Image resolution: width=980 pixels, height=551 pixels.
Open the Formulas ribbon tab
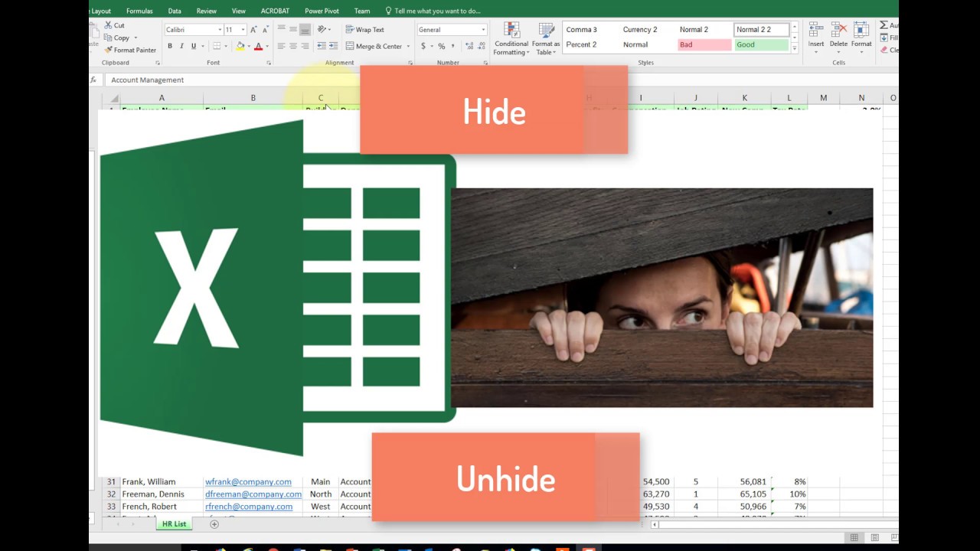pos(139,11)
